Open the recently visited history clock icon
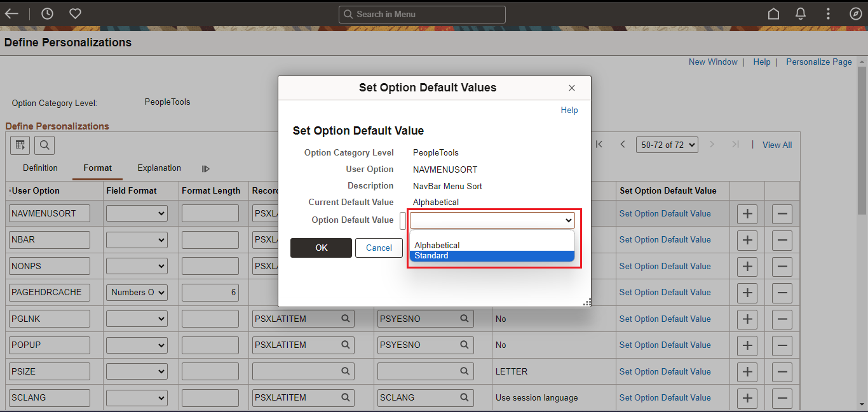Viewport: 868px width, 412px height. coord(47,13)
